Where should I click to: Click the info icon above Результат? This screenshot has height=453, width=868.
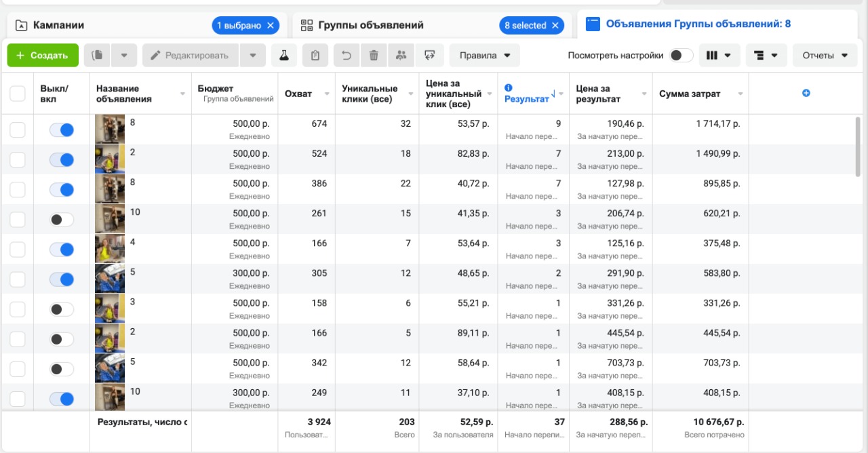pyautogui.click(x=509, y=87)
